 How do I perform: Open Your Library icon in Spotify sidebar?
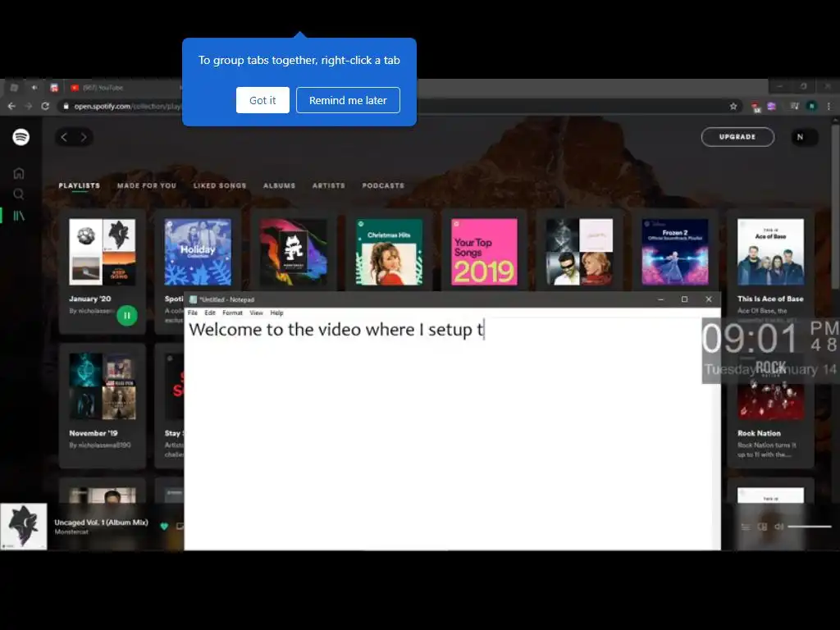(x=19, y=216)
